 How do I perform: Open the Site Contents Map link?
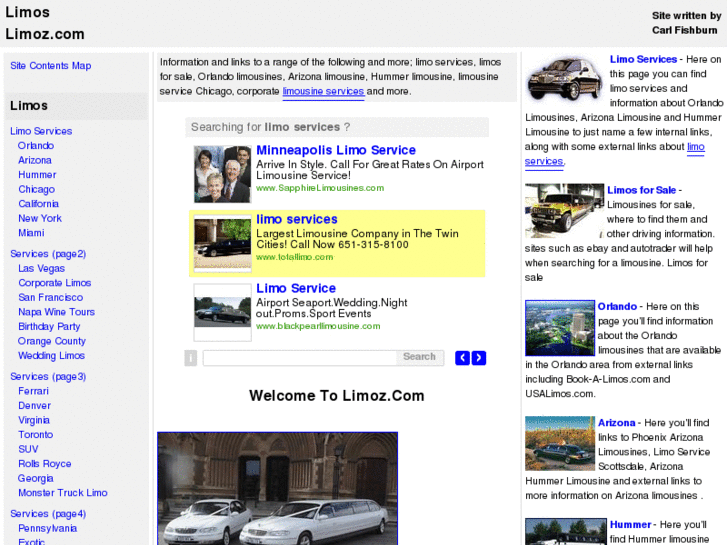click(x=51, y=65)
